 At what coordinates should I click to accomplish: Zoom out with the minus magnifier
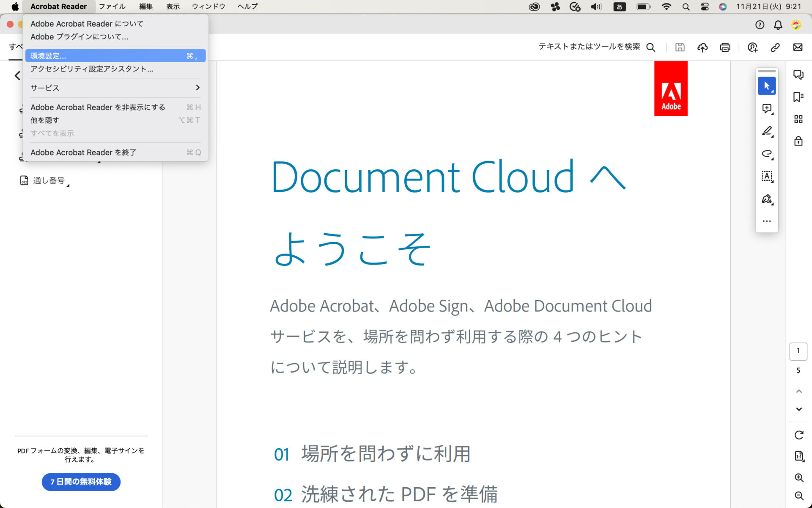798,496
